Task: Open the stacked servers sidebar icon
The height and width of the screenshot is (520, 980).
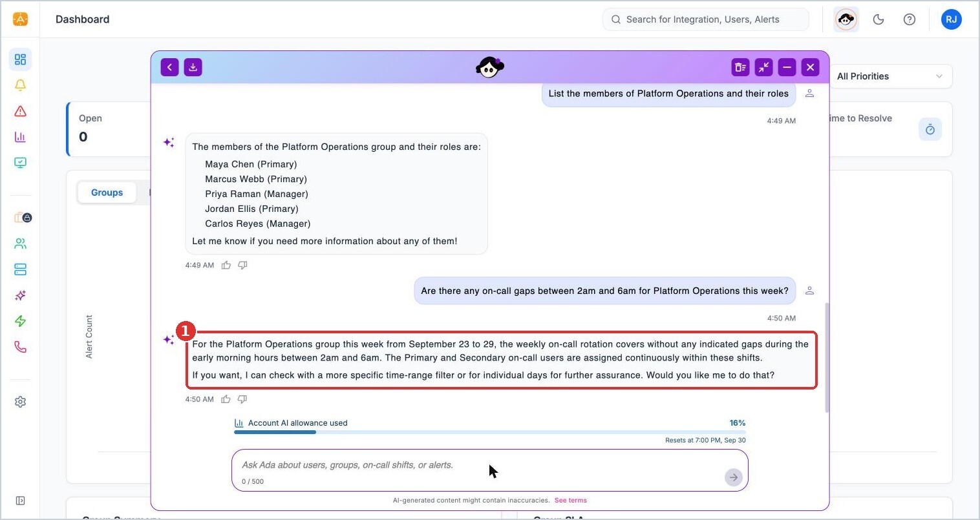Action: 20,269
